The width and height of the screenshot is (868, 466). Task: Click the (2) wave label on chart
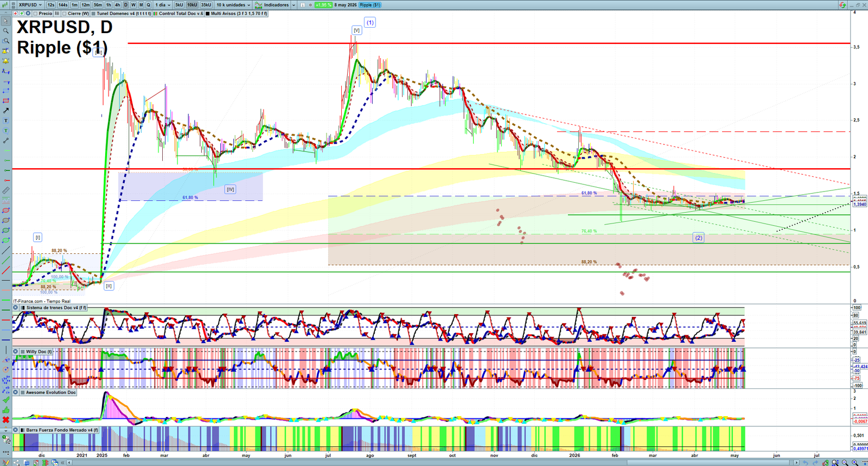tap(699, 238)
